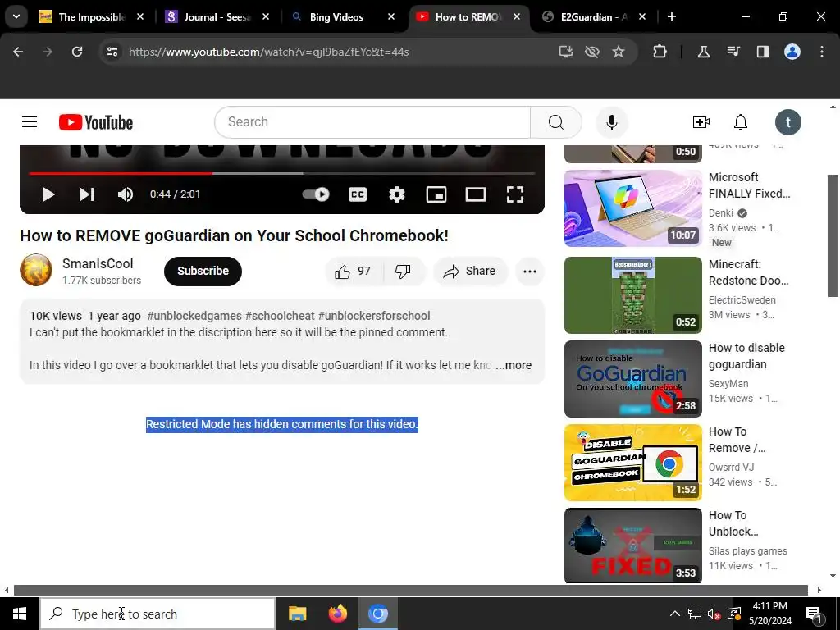Launch Firefox from the taskbar
Viewport: 840px width, 630px height.
[337, 614]
